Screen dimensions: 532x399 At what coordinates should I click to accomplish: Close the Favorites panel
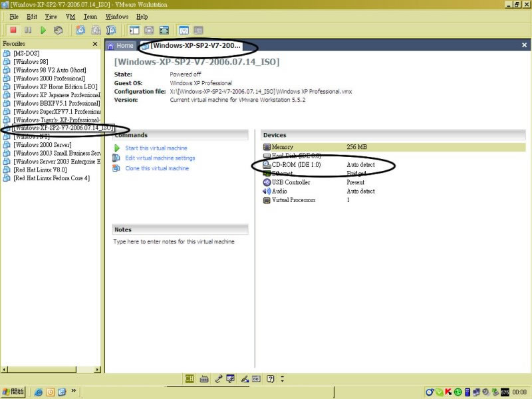pyautogui.click(x=95, y=44)
